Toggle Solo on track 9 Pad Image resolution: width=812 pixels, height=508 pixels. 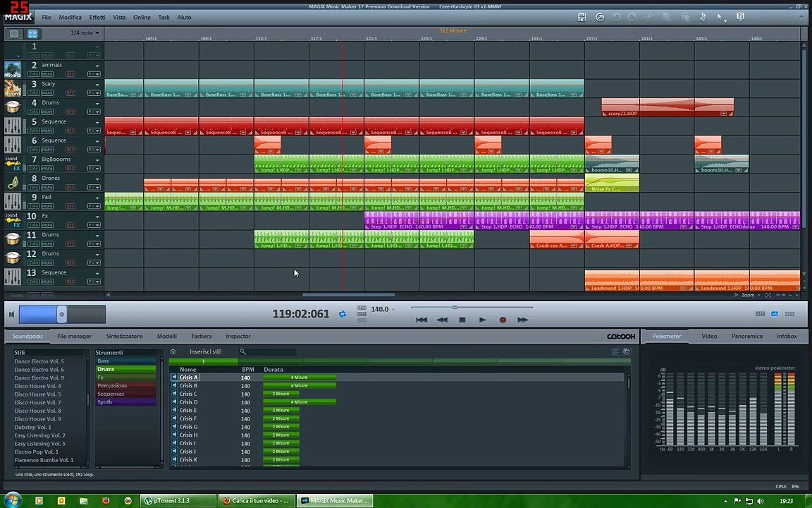[33, 206]
